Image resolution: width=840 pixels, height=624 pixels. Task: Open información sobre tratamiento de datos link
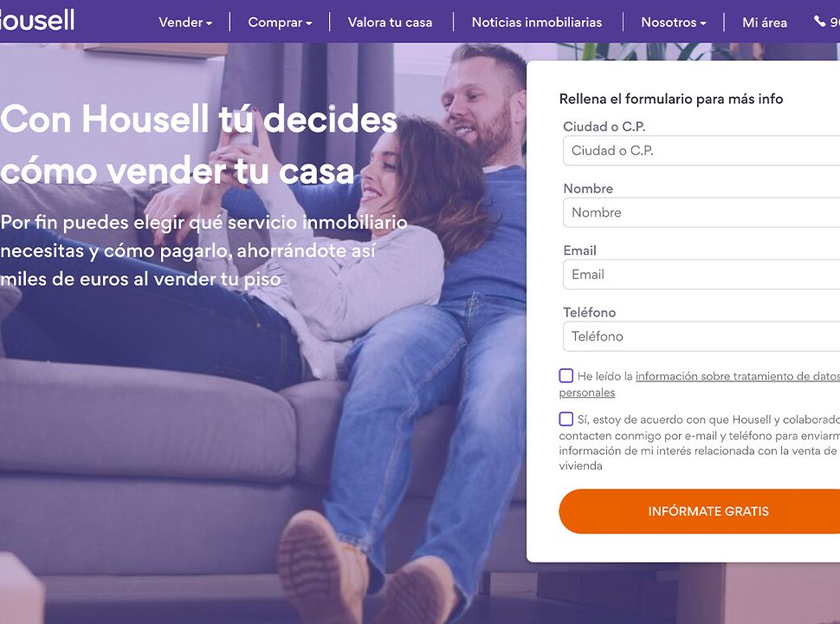coord(738,376)
